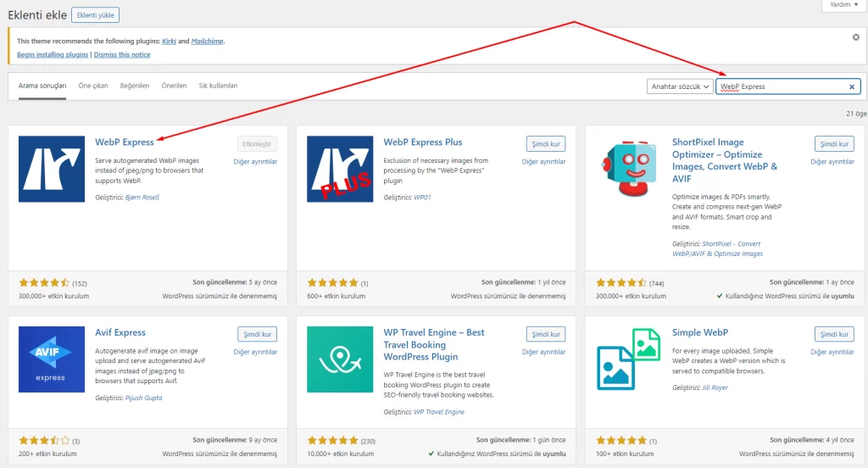The height and width of the screenshot is (468, 868).
Task: Click the '21 öge' results count
Action: [x=856, y=114]
